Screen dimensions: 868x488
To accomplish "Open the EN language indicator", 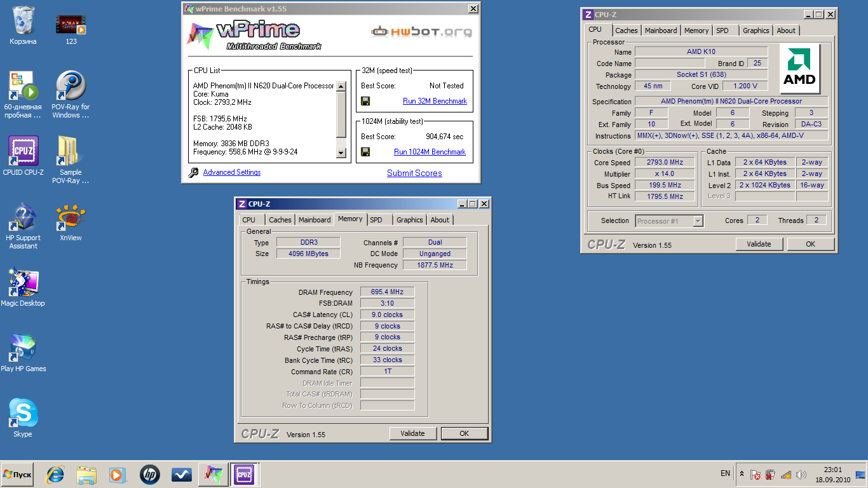I will coord(725,473).
